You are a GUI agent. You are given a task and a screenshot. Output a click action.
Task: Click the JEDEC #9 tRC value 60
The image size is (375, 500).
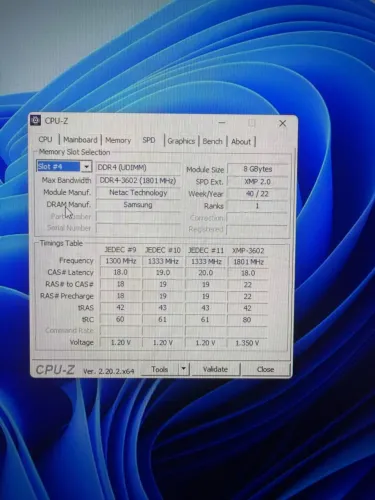tap(120, 319)
